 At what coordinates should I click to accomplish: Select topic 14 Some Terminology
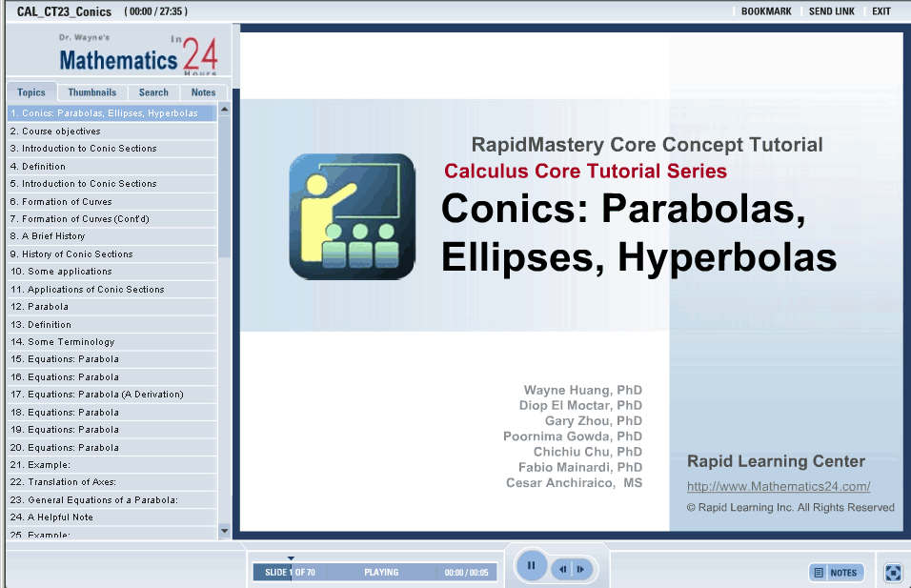[x=112, y=341]
